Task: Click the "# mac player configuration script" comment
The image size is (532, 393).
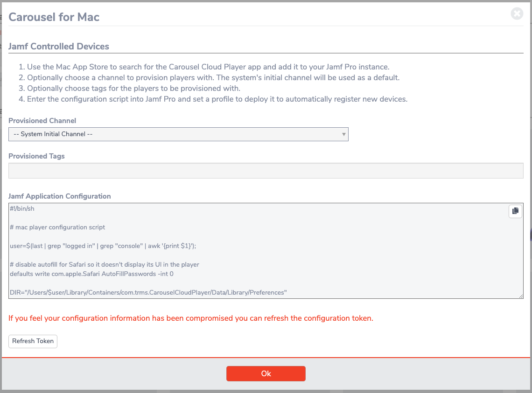Action: click(x=57, y=227)
